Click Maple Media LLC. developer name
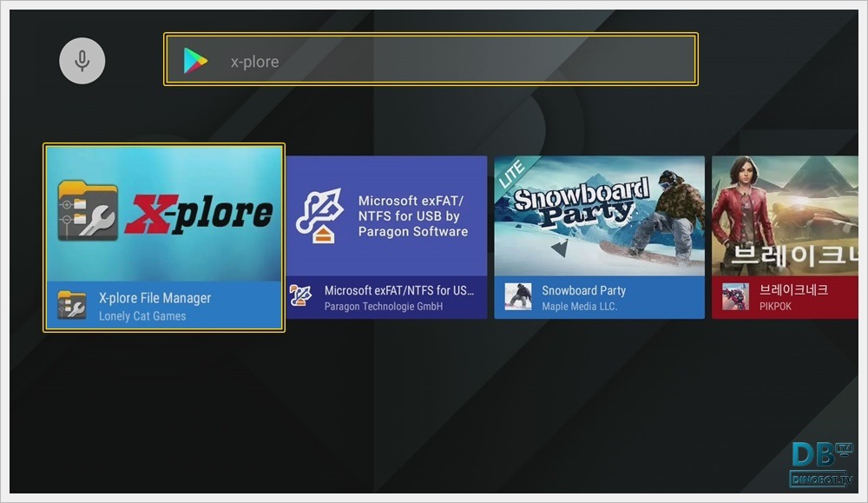Image resolution: width=868 pixels, height=503 pixels. coord(579,307)
